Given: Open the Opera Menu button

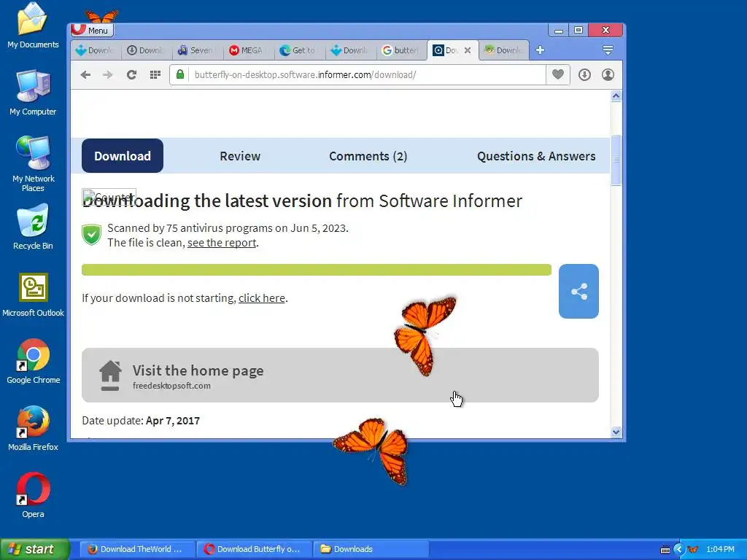Looking at the screenshot, I should (x=93, y=30).
